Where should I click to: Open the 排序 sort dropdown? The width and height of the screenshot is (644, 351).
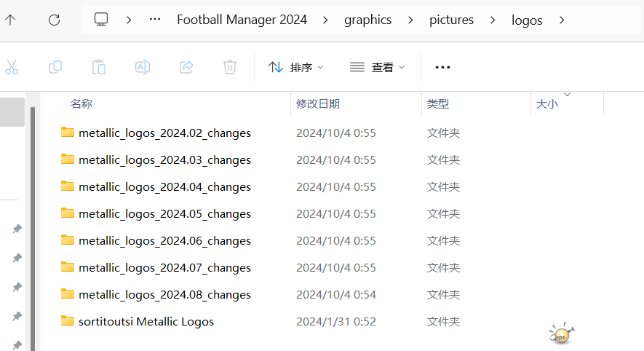coord(295,67)
